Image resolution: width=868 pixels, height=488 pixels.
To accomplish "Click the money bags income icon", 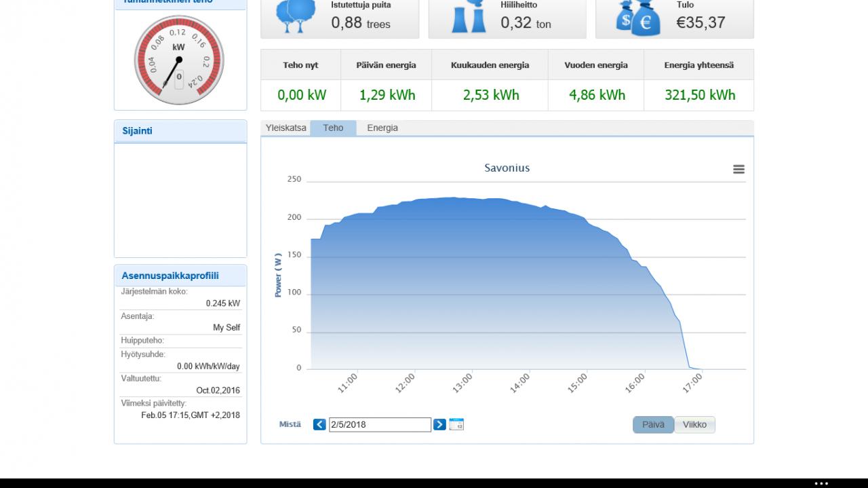I will [x=638, y=18].
